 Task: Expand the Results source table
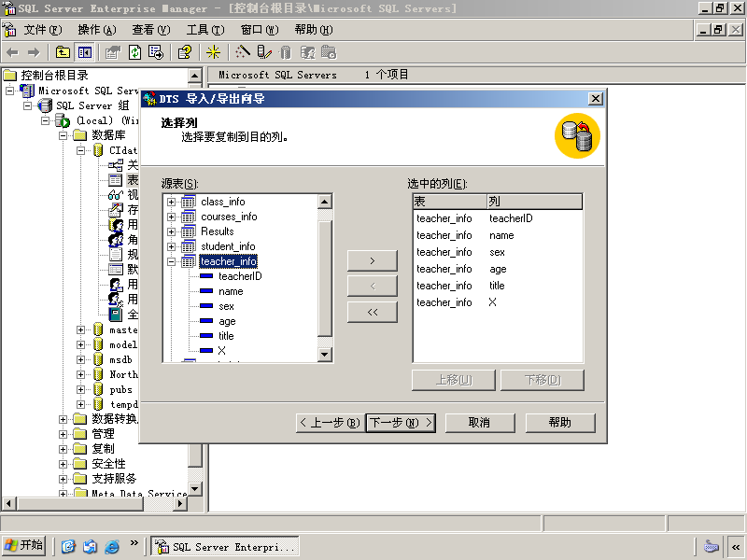tap(171, 231)
